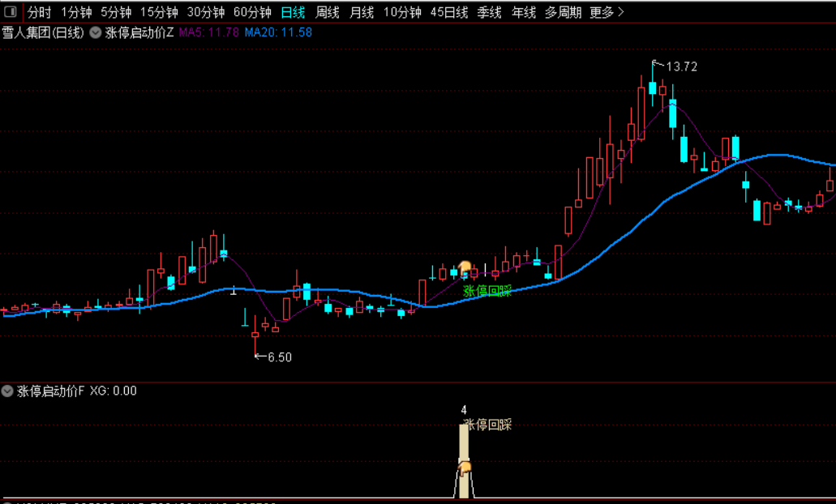
Task: Click the 涨停回踩 signal bar in sub-chart
Action: pos(464,461)
